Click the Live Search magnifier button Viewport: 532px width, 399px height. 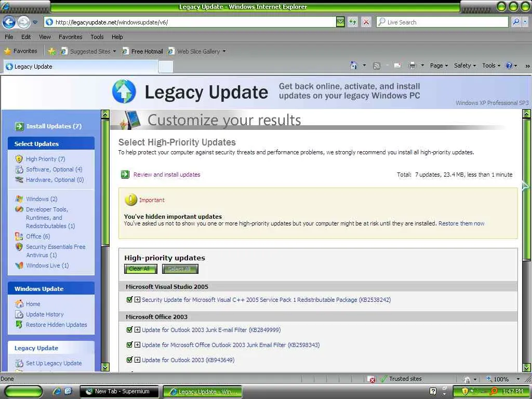516,22
